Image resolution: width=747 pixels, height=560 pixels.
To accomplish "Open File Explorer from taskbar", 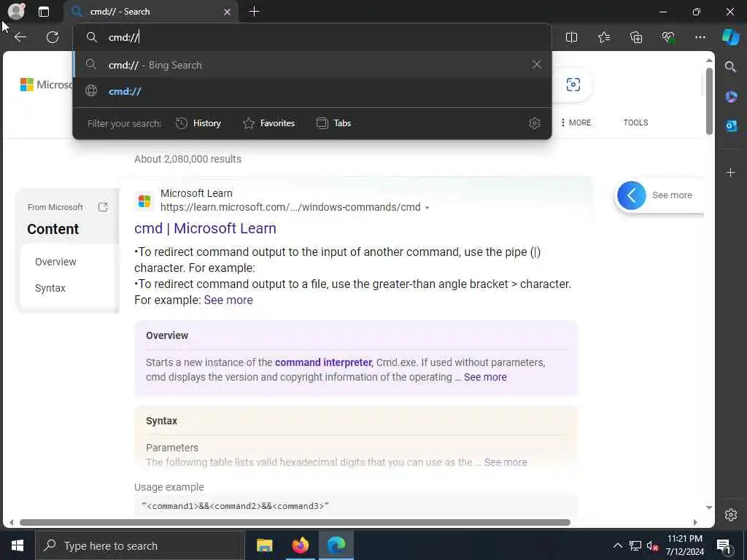I will (x=264, y=545).
